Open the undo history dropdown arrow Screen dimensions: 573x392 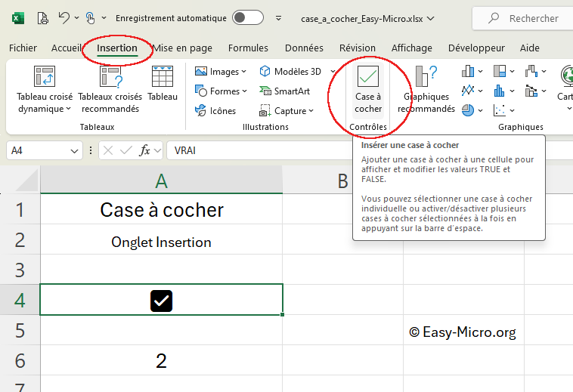pos(77,17)
